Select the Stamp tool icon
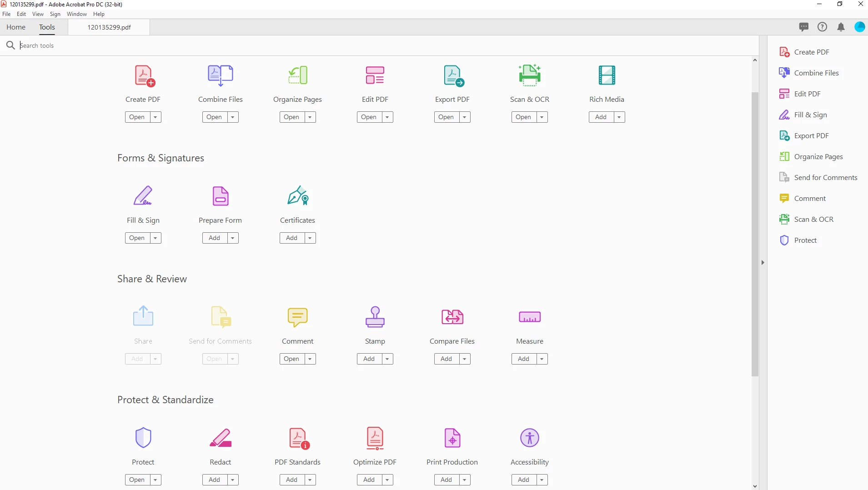Screen dimensions: 868x490 tap(375, 317)
